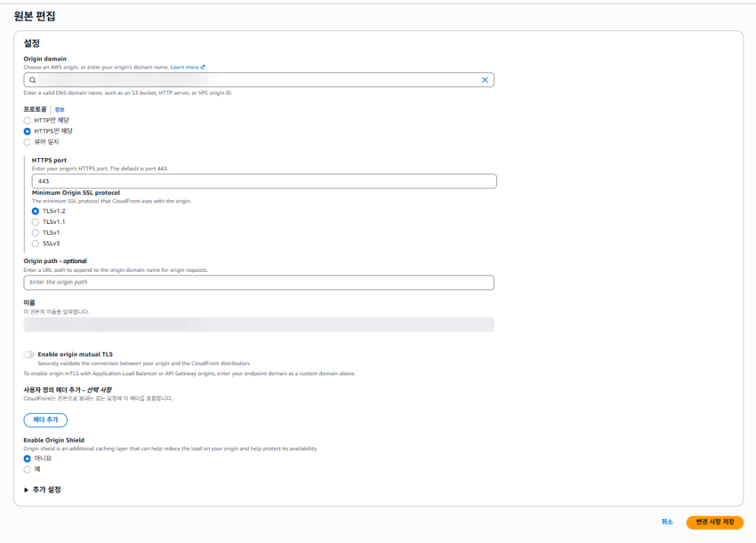Expand the 추가 설정 section

[x=42, y=489]
